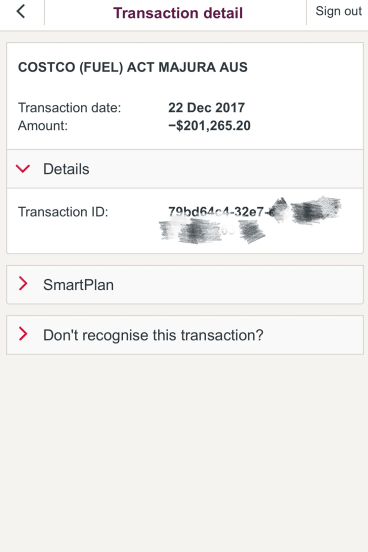
Task: Tap the back arrow icon
Action: pyautogui.click(x=21, y=12)
